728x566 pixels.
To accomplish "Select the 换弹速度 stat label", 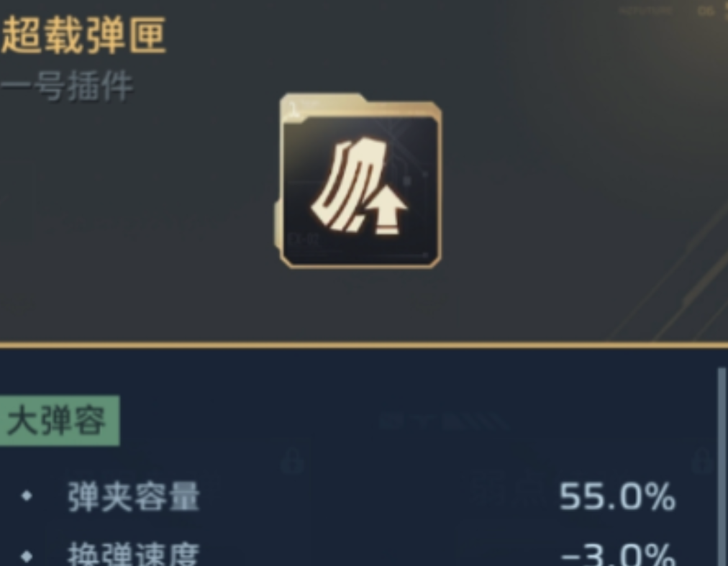I will [134, 554].
